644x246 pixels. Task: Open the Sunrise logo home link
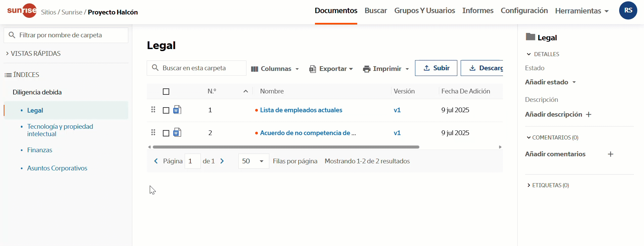click(x=22, y=10)
